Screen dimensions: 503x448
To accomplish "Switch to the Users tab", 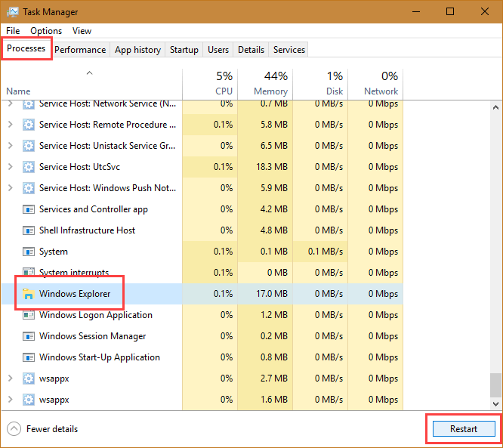I will 218,50.
